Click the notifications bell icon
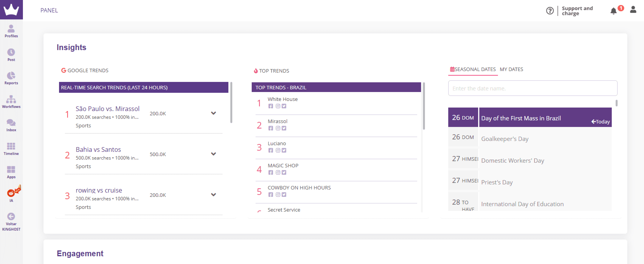 (613, 11)
